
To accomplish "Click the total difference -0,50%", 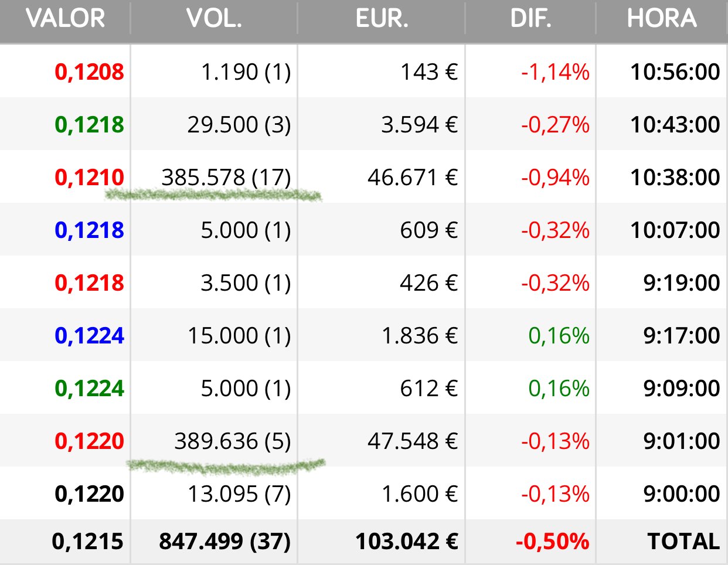I will point(553,541).
